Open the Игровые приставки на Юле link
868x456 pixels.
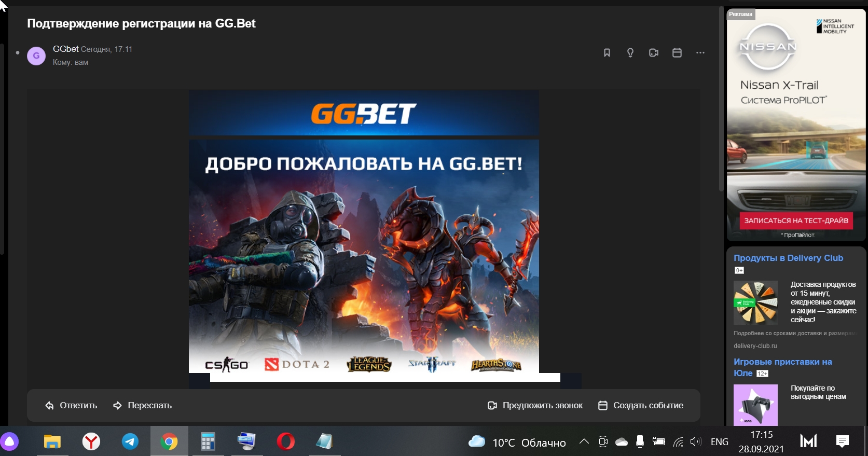click(x=783, y=367)
